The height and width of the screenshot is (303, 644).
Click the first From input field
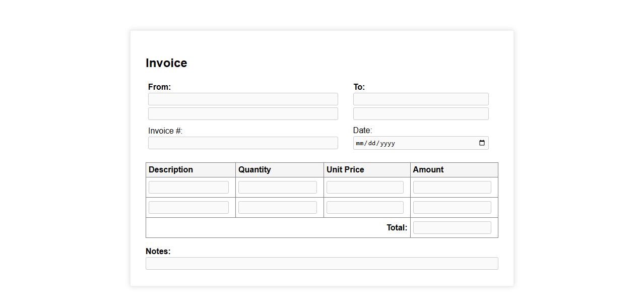pos(243,99)
